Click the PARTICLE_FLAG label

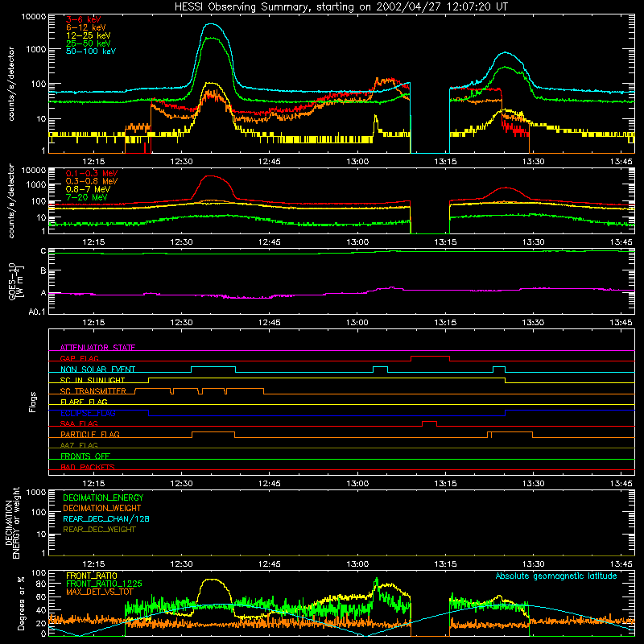[x=90, y=435]
